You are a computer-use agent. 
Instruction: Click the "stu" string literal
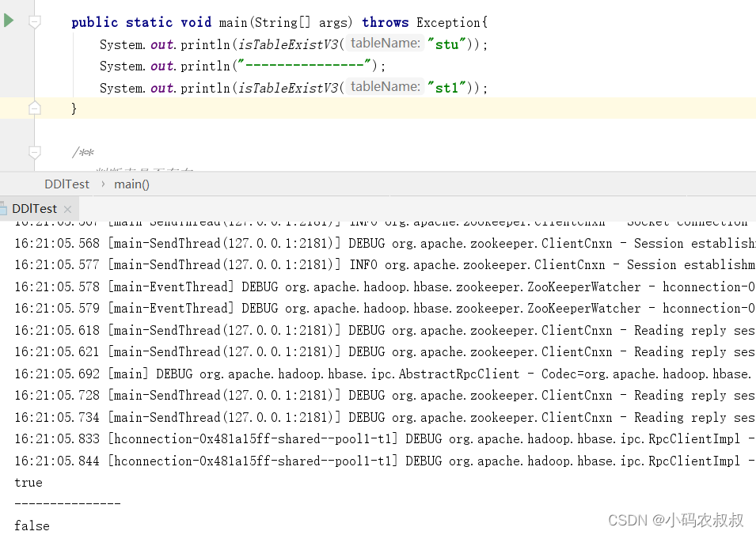pyautogui.click(x=446, y=44)
